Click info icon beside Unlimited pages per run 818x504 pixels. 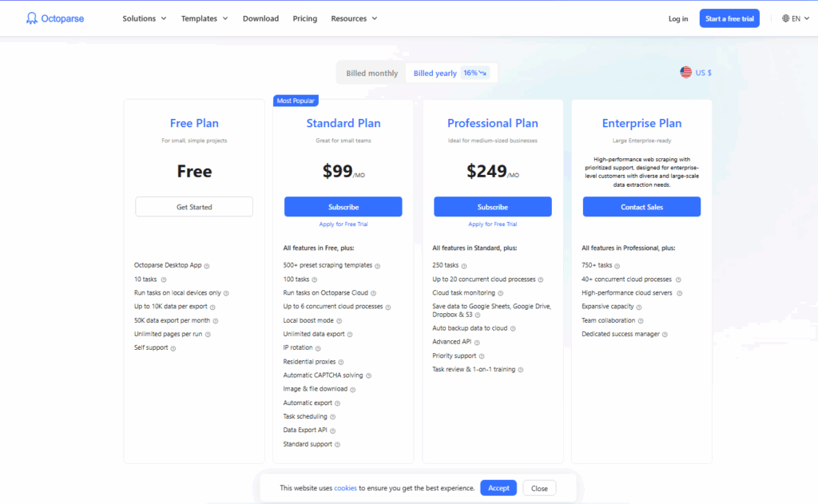click(x=208, y=335)
